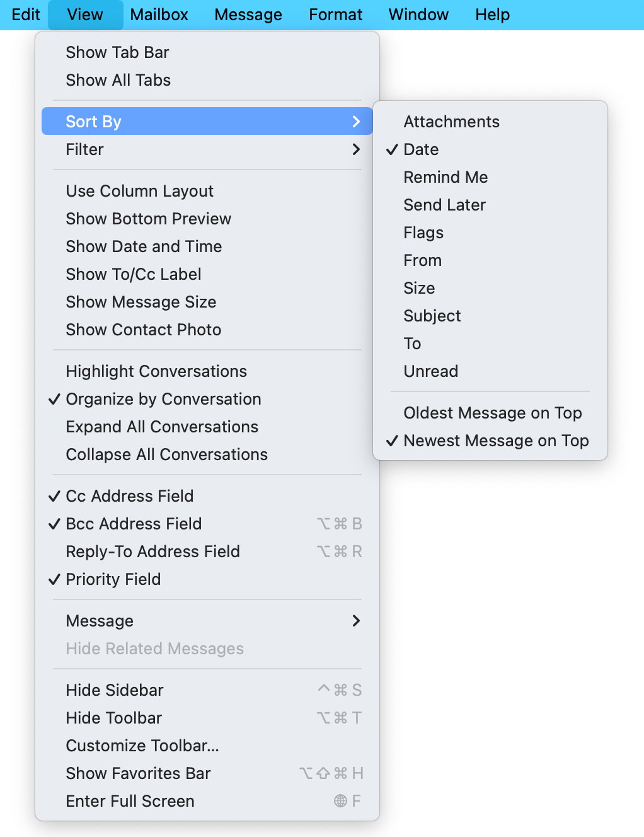The width and height of the screenshot is (644, 837).
Task: Choose Show Tab Bar
Action: click(x=117, y=52)
